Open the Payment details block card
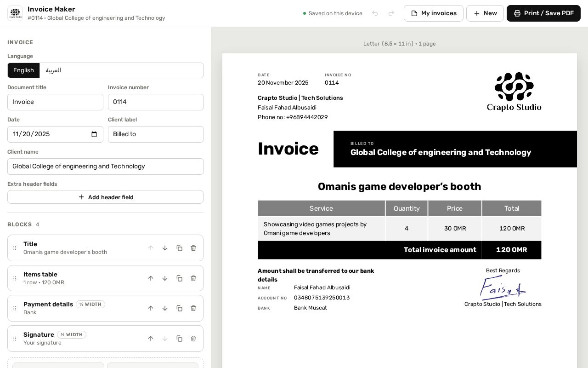The height and width of the screenshot is (368, 588). [x=105, y=308]
